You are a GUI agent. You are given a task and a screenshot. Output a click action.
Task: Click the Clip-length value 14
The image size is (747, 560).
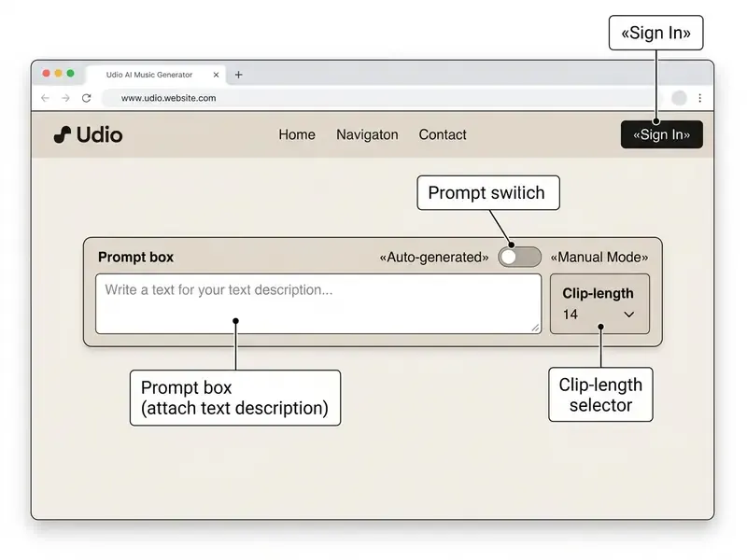pyautogui.click(x=571, y=315)
